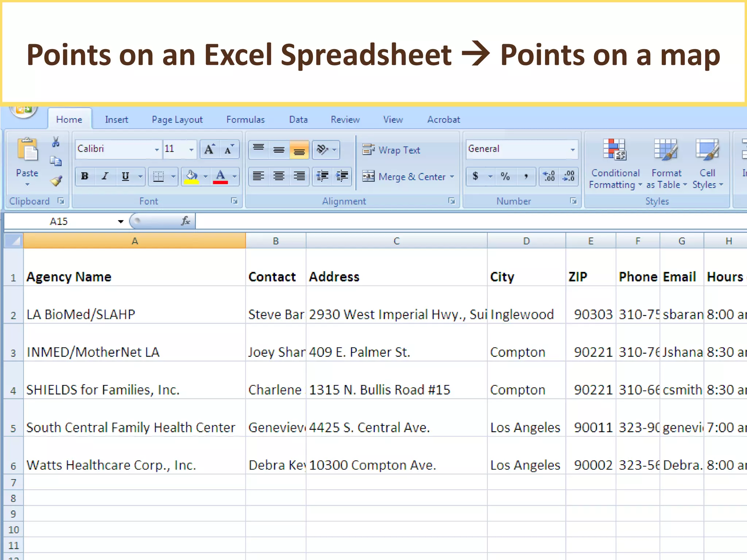The width and height of the screenshot is (747, 560).
Task: Open the Fill Color dropdown arrow
Action: click(205, 176)
